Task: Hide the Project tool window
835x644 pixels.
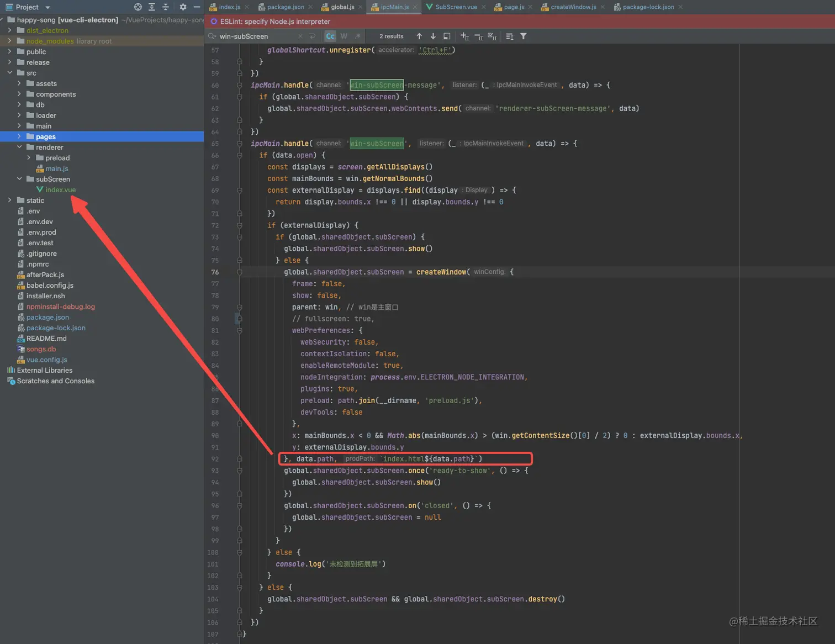Action: 197,7
